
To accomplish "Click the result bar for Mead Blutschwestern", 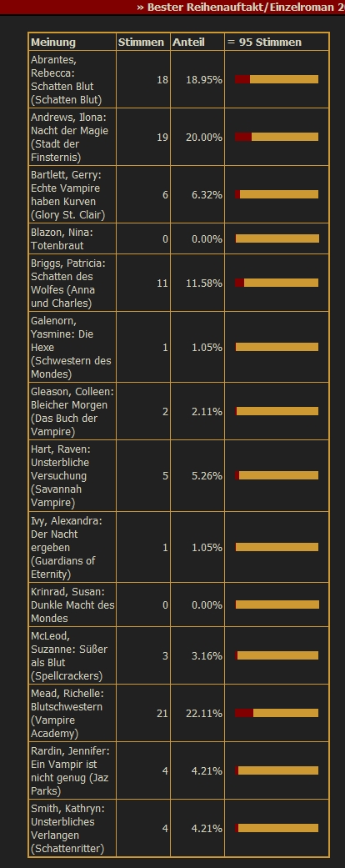I will coord(277,713).
